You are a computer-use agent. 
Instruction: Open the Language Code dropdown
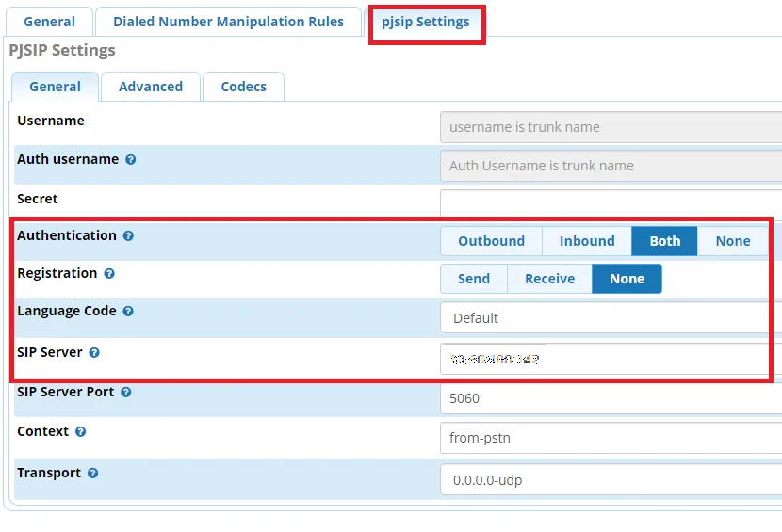tap(611, 318)
